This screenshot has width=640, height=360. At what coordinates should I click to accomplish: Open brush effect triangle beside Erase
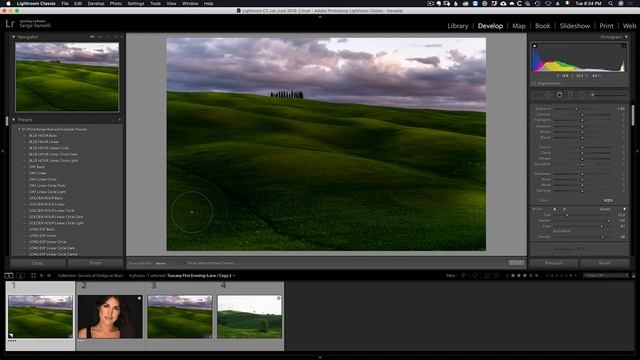(x=624, y=209)
